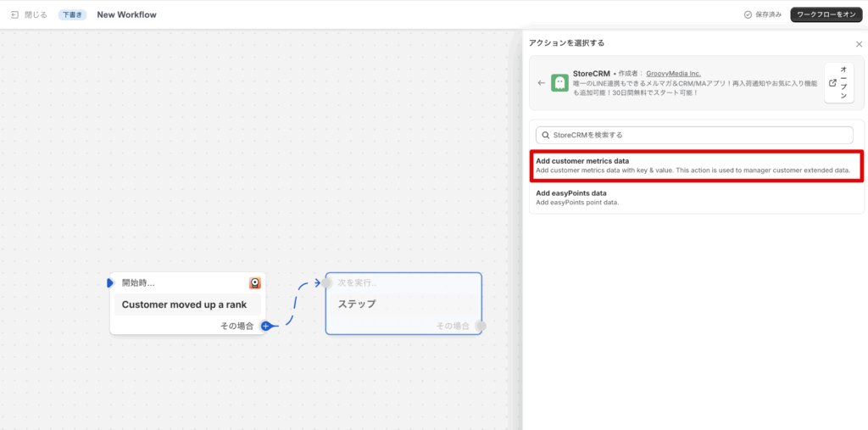Click the search magnifier icon
This screenshot has width=868, height=430.
point(546,135)
